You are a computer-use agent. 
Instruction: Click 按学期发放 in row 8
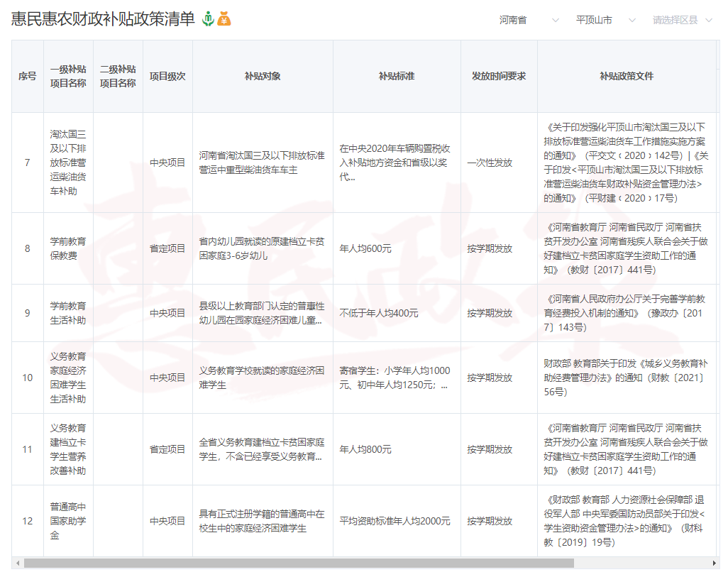coord(490,248)
